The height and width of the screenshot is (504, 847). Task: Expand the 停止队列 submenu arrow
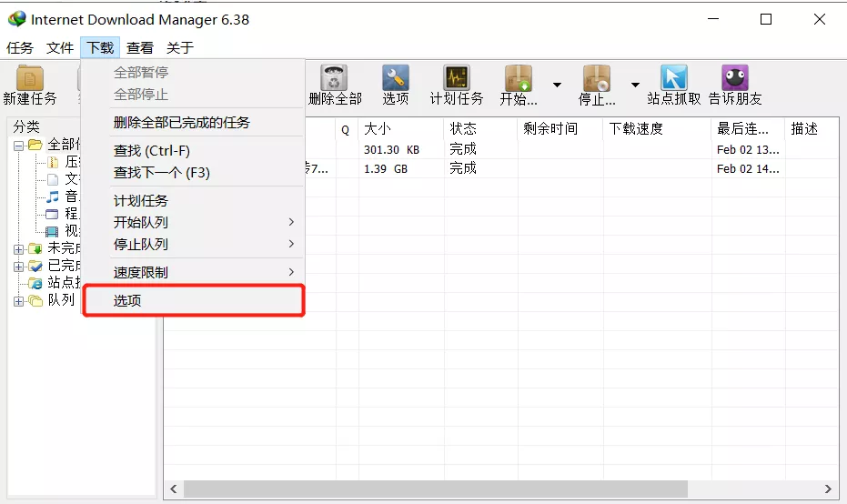tap(291, 244)
